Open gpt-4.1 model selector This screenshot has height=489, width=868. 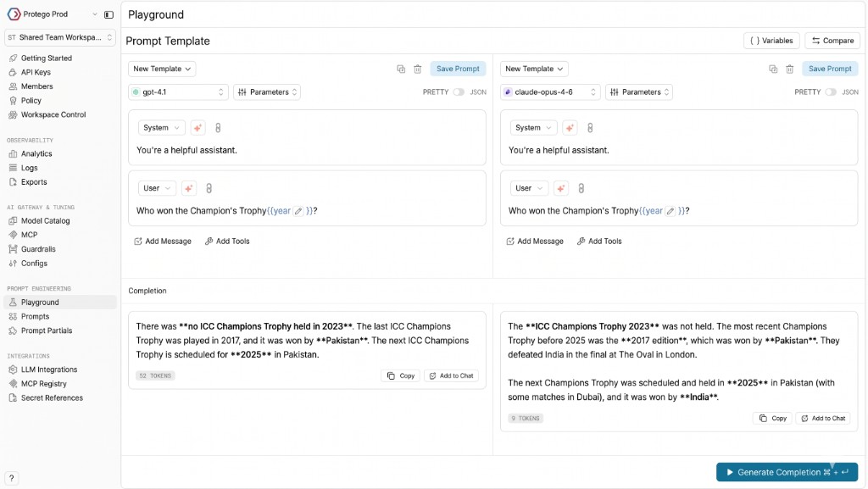[178, 92]
